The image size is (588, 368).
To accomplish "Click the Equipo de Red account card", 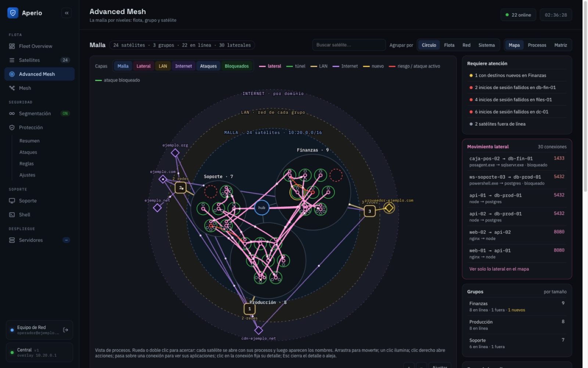I will (x=39, y=330).
